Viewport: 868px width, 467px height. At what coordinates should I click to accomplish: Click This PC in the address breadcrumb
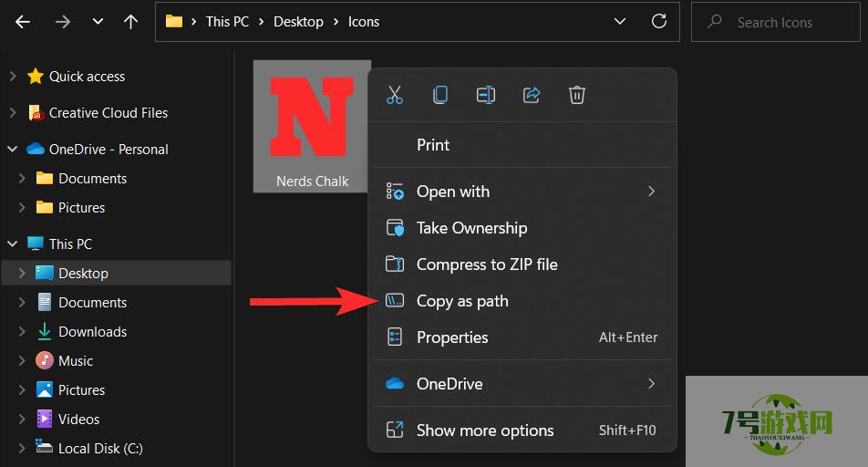click(x=227, y=22)
